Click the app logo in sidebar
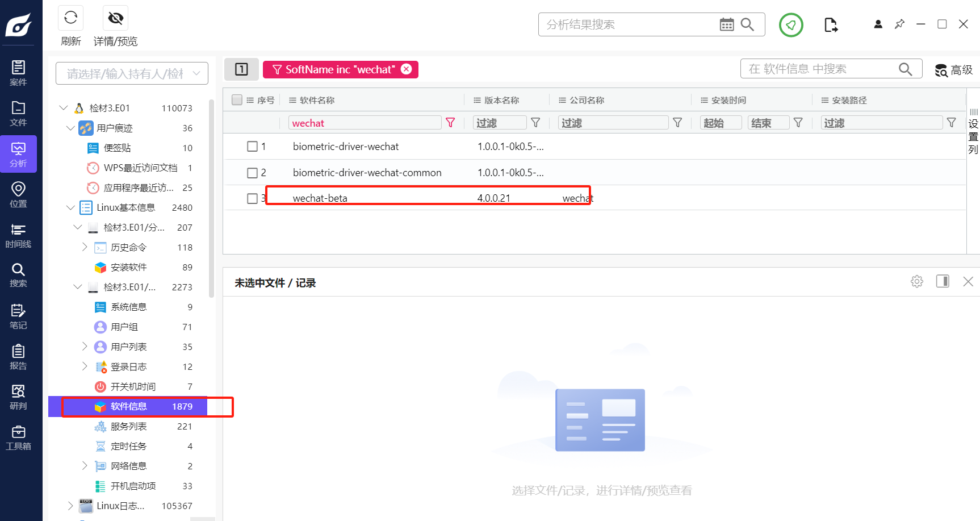980x521 pixels. pyautogui.click(x=19, y=25)
